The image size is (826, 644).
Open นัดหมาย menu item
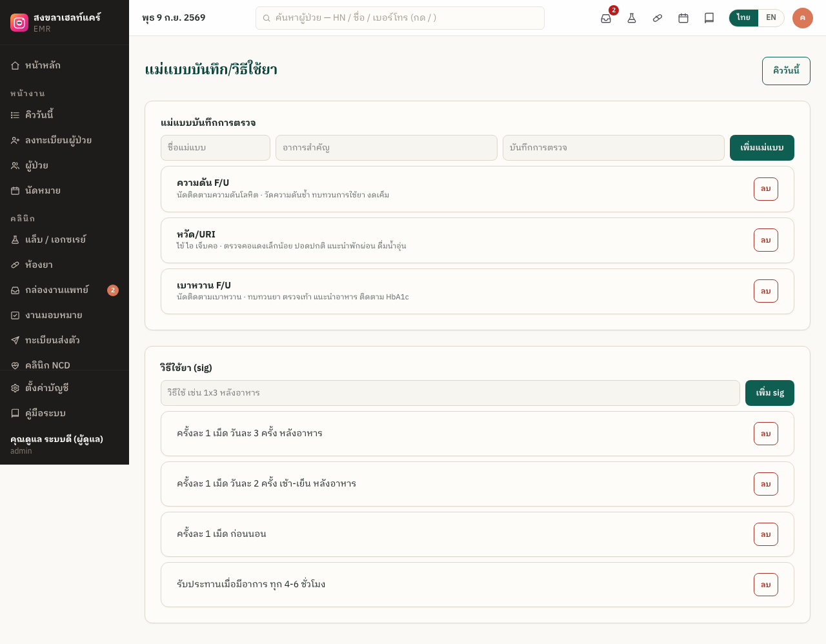point(65,190)
